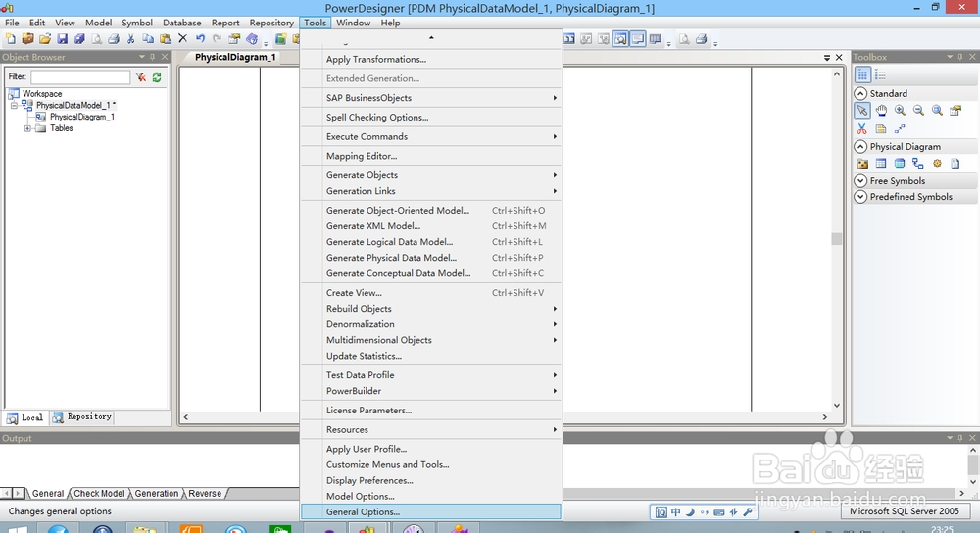980x533 pixels.
Task: Switch to the Check Model output tab
Action: tap(99, 493)
